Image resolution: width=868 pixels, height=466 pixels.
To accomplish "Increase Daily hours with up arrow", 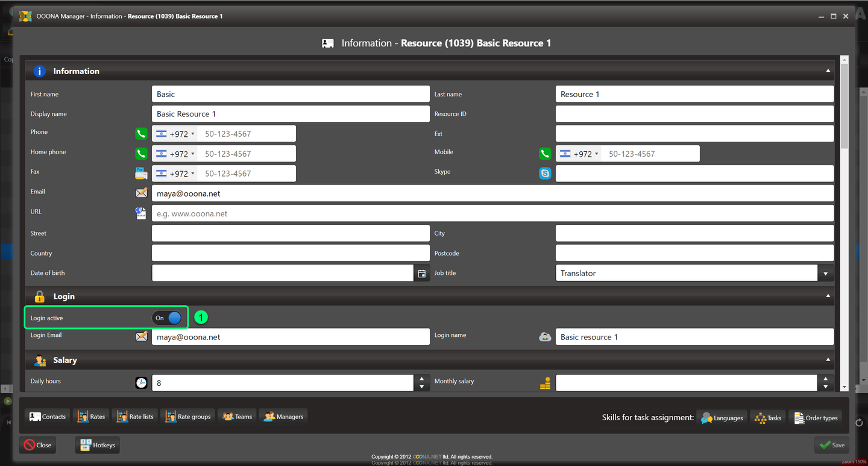I will (x=421, y=379).
